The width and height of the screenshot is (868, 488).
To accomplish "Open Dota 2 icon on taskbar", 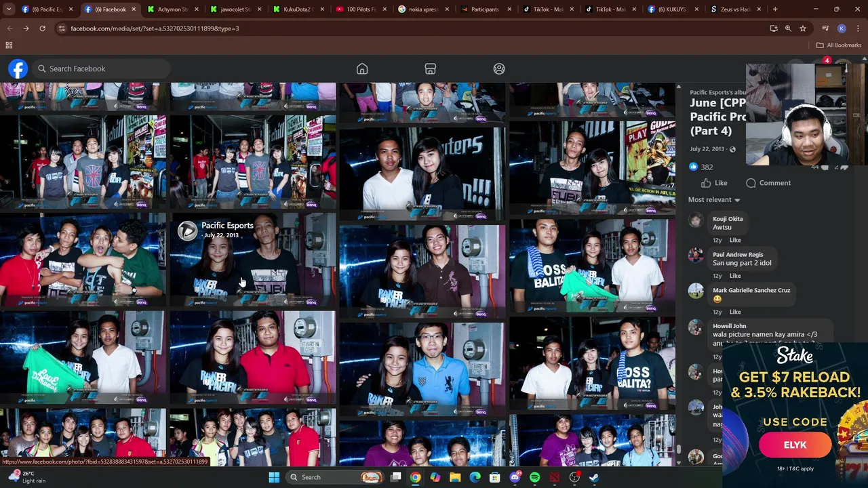I will [x=555, y=477].
